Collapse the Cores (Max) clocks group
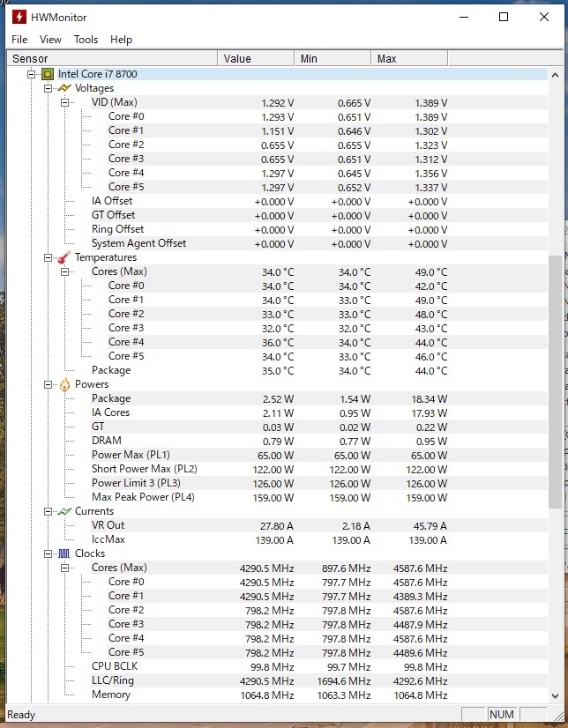This screenshot has height=728, width=568. coord(65,568)
